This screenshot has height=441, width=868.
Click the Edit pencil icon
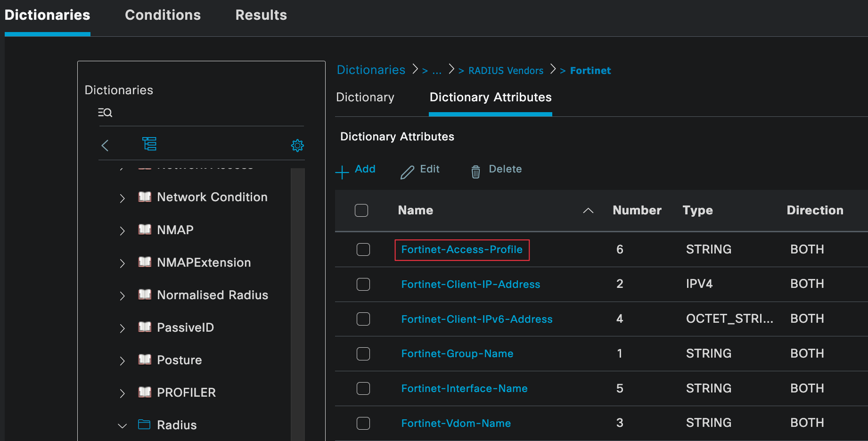(407, 172)
